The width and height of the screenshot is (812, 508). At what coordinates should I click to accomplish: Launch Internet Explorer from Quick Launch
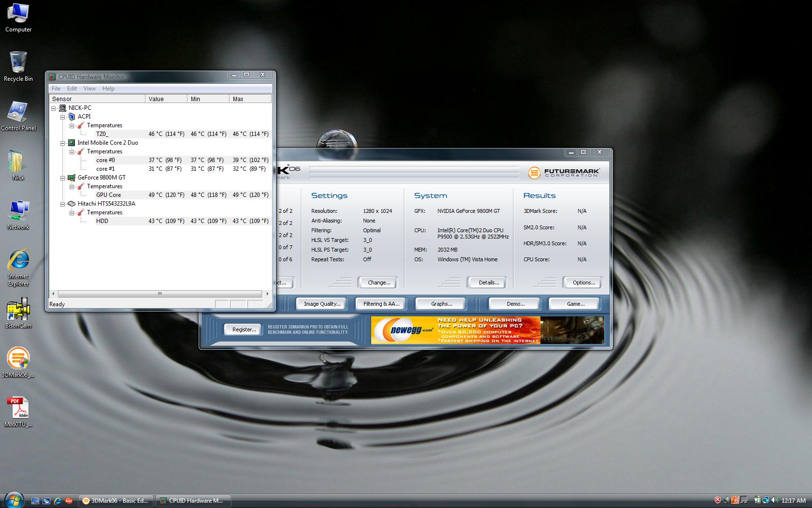coord(58,501)
